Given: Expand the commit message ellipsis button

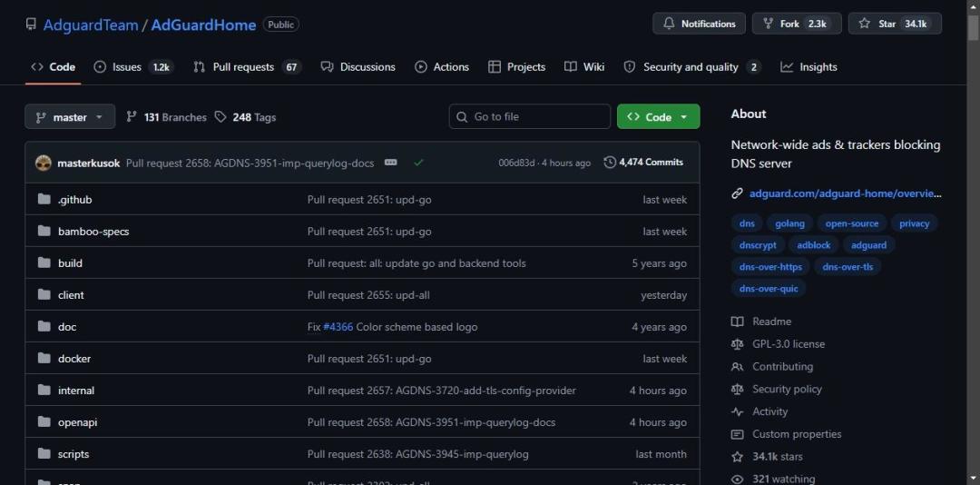Looking at the screenshot, I should [390, 163].
